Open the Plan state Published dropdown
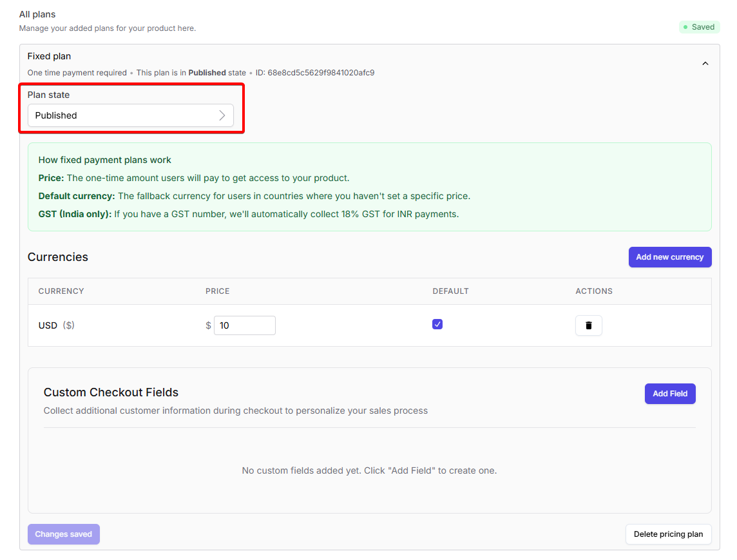Viewport: 737px width, 560px height. (x=130, y=115)
